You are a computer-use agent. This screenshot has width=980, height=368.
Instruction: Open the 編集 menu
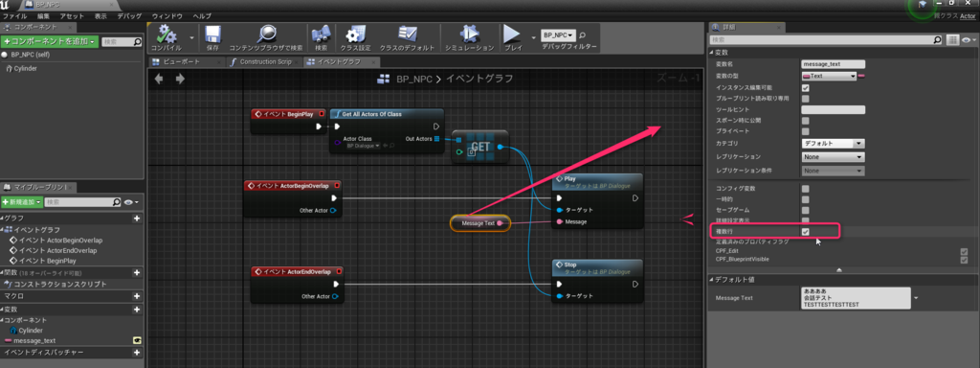click(43, 15)
